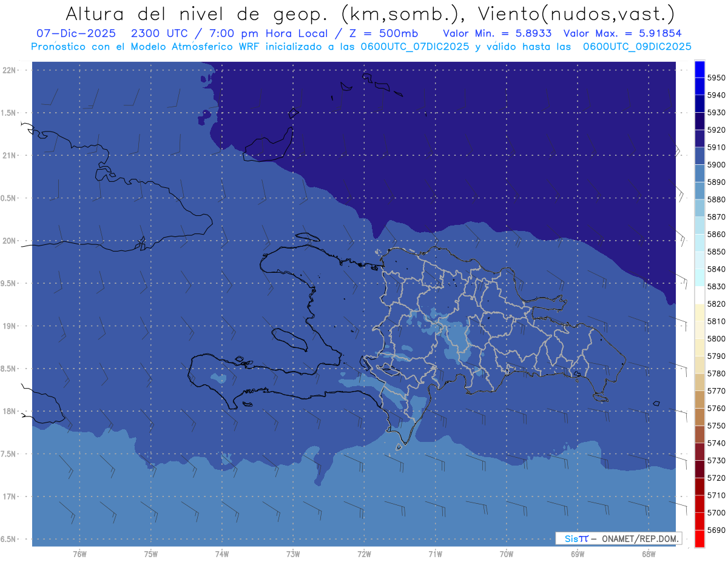728x562 pixels.
Task: Click the "5830" color bar value
Action: coord(716,286)
